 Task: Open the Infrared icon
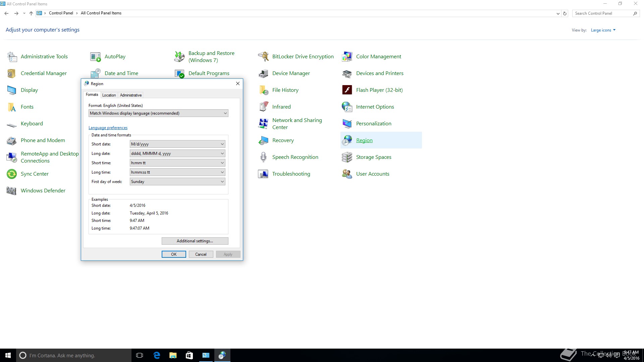pos(263,107)
